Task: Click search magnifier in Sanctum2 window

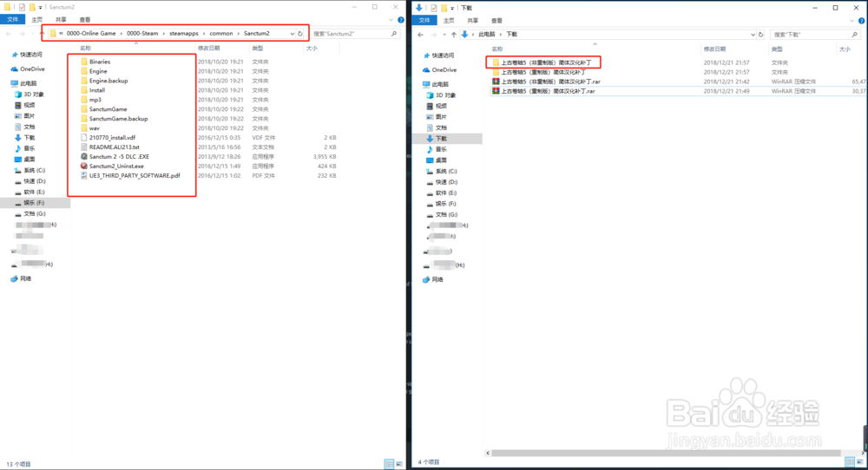Action: point(394,34)
